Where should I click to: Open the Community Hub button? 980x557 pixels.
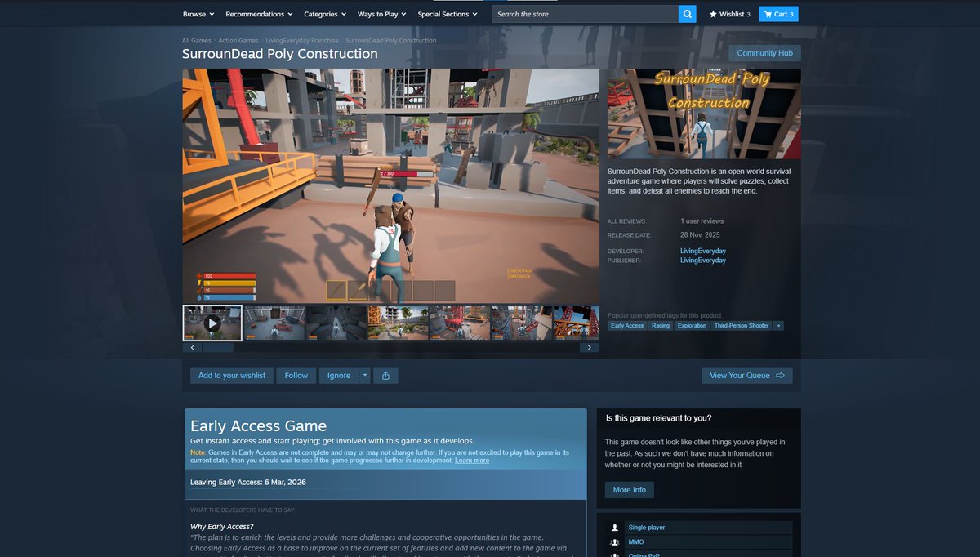point(764,53)
